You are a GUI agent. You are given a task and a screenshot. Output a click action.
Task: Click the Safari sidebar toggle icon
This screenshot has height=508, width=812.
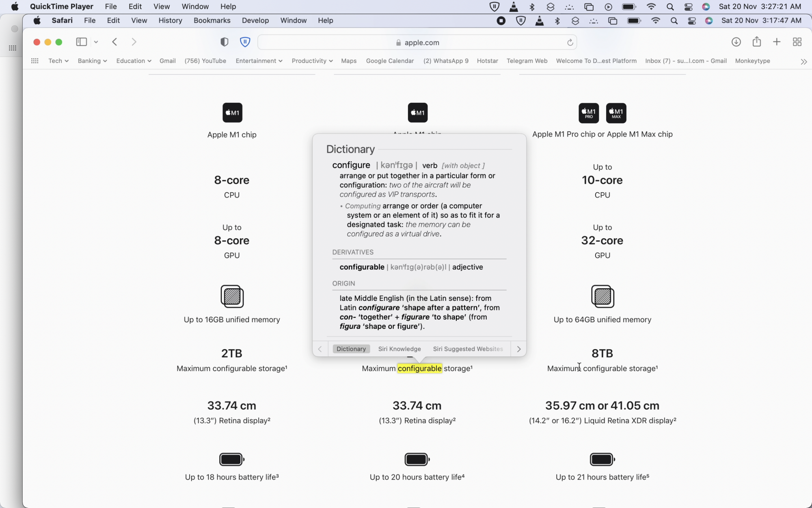coord(82,42)
